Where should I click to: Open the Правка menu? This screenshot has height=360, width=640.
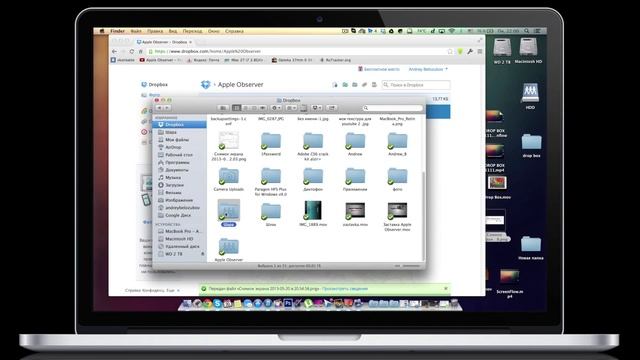tap(155, 31)
